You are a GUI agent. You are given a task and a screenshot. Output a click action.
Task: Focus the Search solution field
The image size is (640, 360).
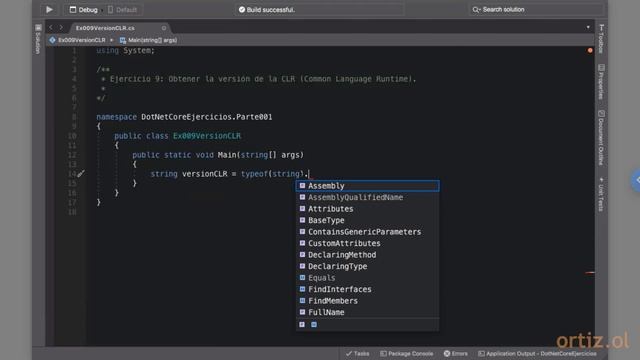[x=536, y=9]
